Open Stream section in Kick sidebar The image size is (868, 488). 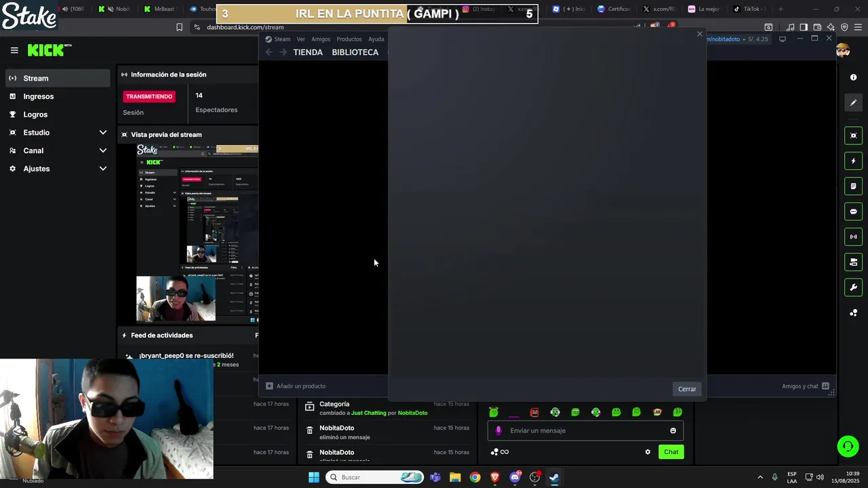coord(58,78)
